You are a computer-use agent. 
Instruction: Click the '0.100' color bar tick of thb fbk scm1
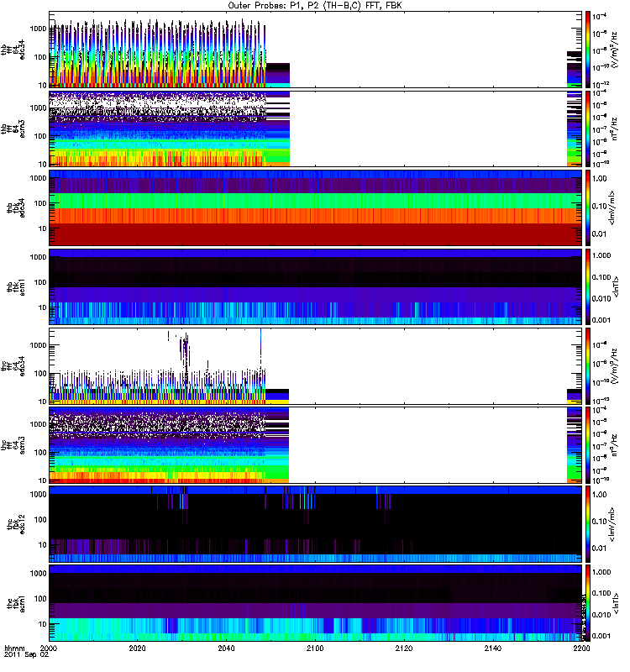click(601, 277)
